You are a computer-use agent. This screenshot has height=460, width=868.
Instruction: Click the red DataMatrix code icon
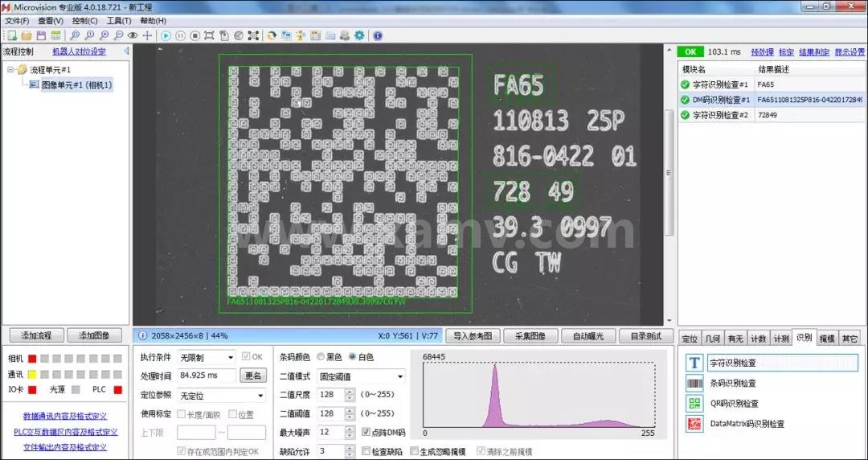[694, 424]
